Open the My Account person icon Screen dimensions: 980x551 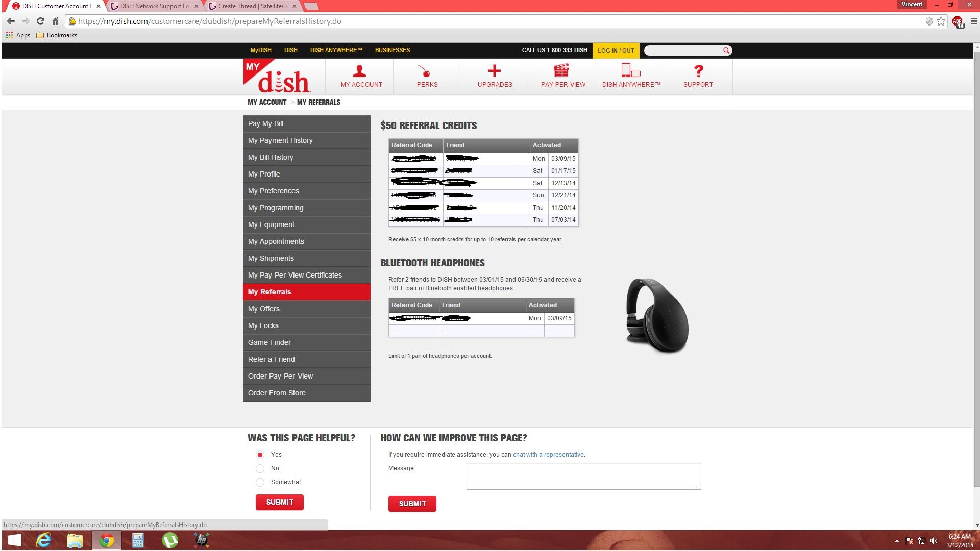click(359, 71)
